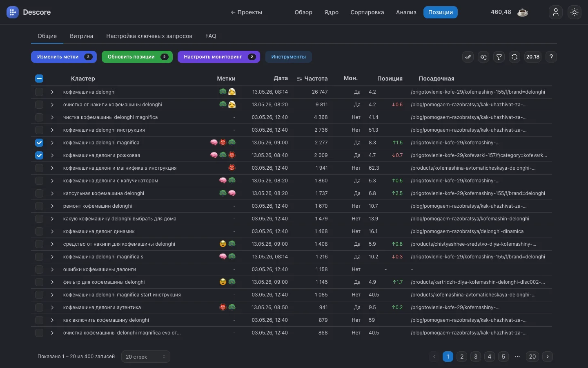Image resolution: width=588 pixels, height=368 pixels.
Task: Click nerd-face label in 'средство от накипи' row
Action: [x=223, y=244]
